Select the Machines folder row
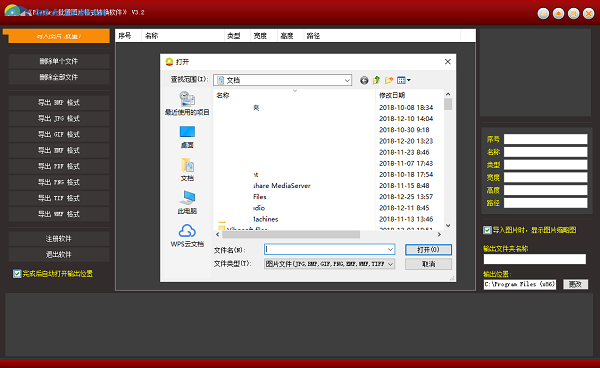The height and width of the screenshot is (368, 600). [x=328, y=219]
